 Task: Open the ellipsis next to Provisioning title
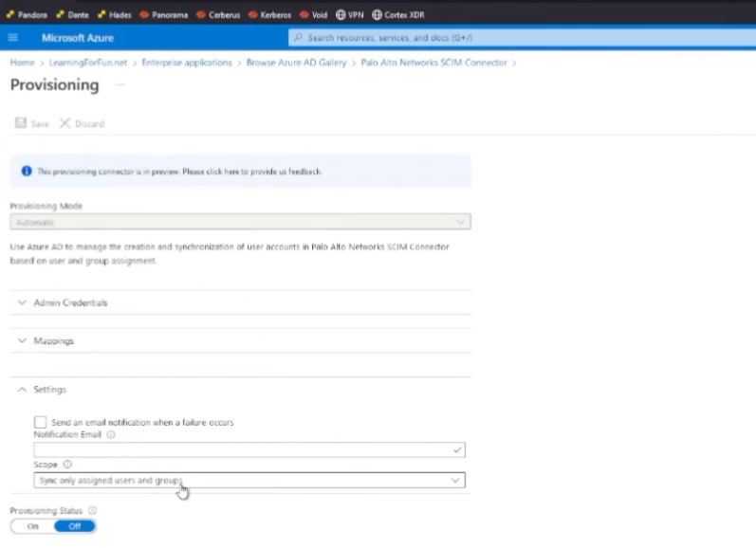(120, 84)
